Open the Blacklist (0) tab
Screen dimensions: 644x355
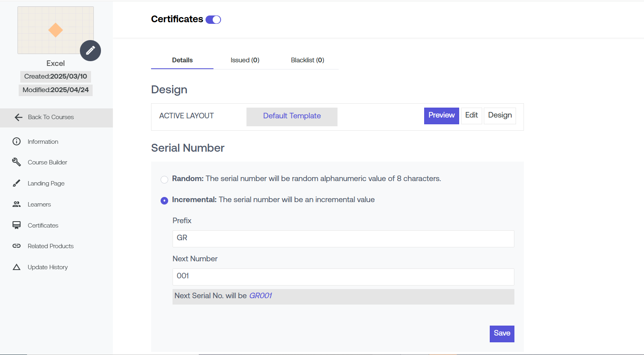click(307, 60)
